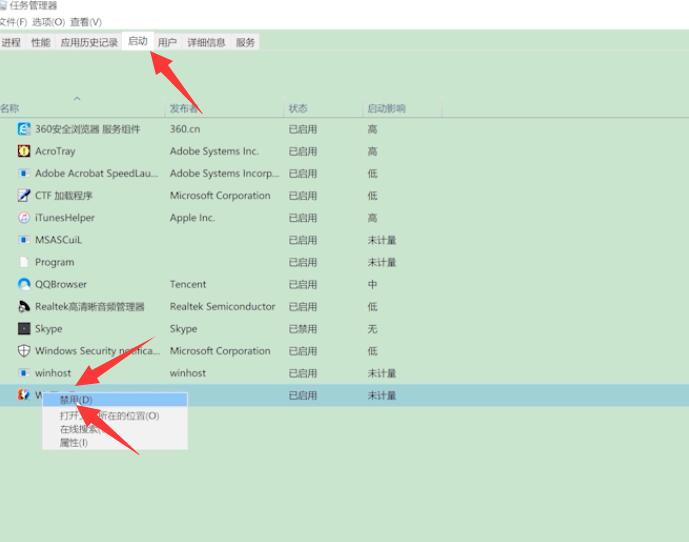Screen dimensions: 689x542
Task: Click the 中 startup impact of QQBrowser
Action: click(x=372, y=284)
